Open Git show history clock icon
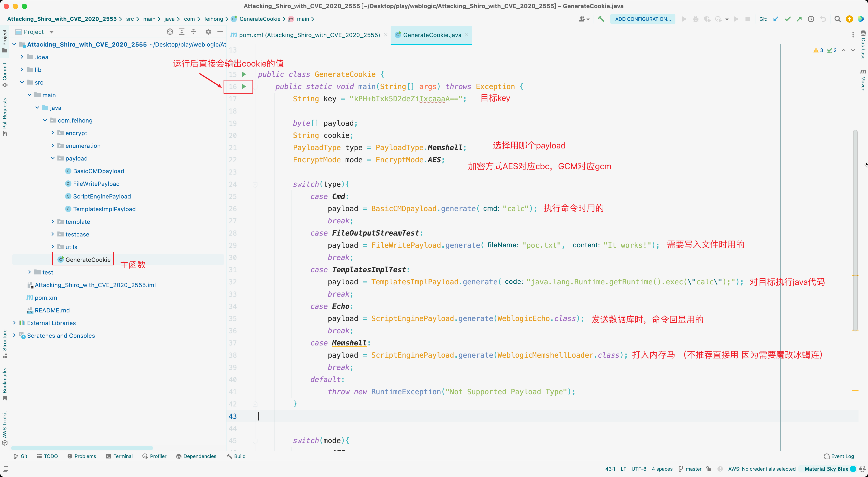The height and width of the screenshot is (477, 868). click(x=811, y=19)
